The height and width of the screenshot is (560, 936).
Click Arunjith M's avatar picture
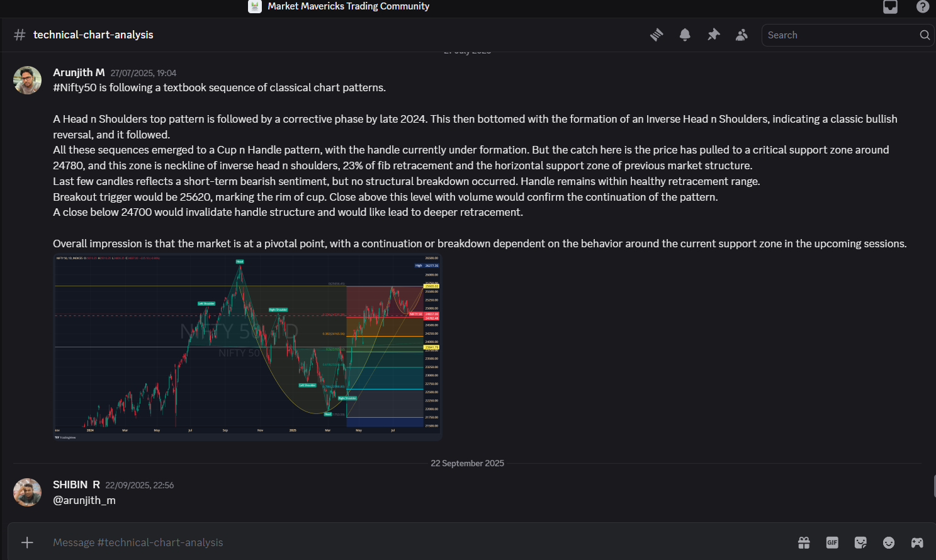click(x=27, y=80)
